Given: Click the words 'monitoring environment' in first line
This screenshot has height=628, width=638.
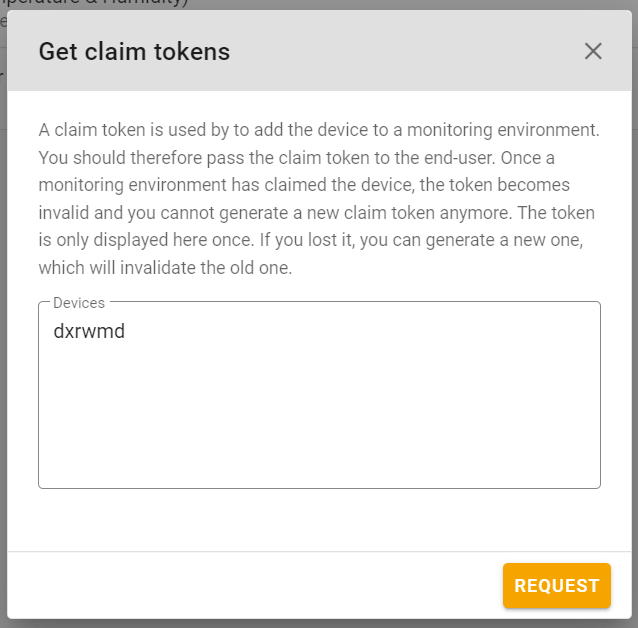Looking at the screenshot, I should (x=503, y=130).
